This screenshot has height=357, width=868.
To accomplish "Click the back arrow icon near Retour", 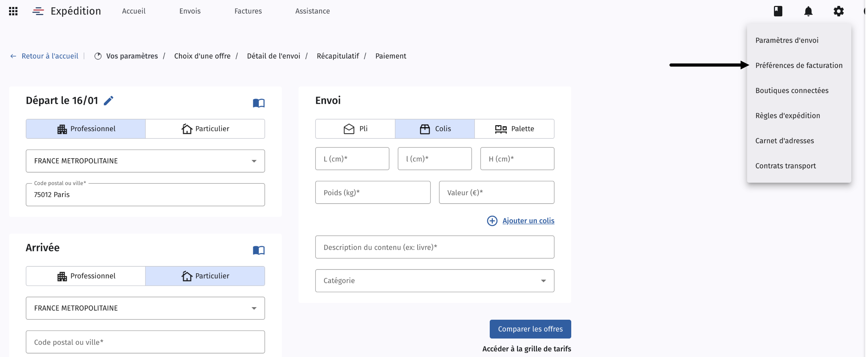I will coord(13,56).
